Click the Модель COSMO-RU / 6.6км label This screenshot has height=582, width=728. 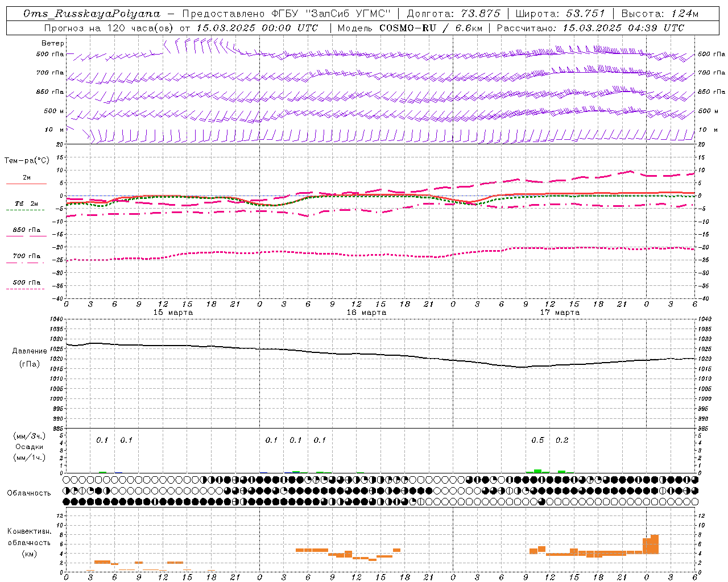[x=410, y=28]
